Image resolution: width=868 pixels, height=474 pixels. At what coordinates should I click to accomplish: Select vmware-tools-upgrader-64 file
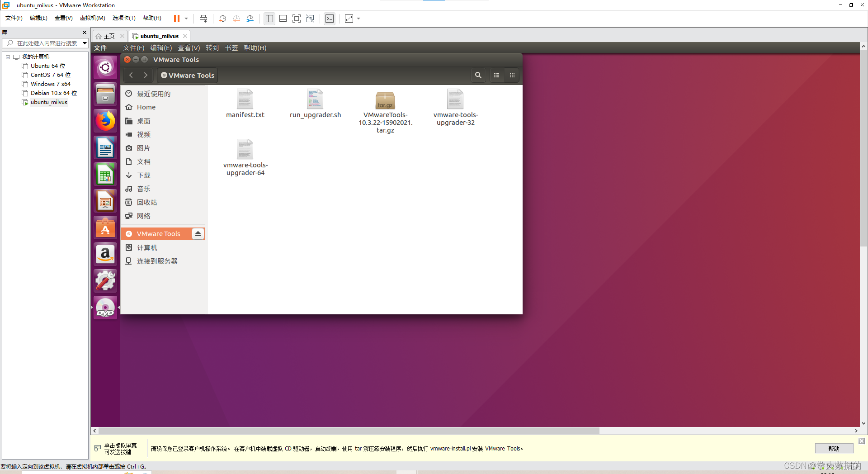[x=245, y=157]
